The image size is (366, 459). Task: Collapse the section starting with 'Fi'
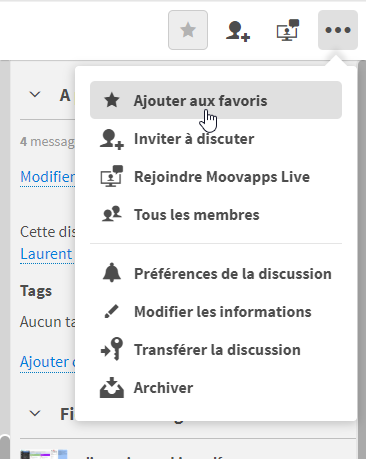(x=35, y=414)
